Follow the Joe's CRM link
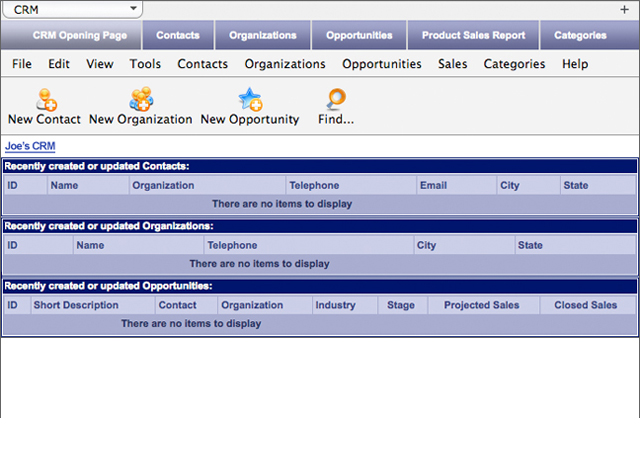The image size is (640, 468). (x=30, y=146)
